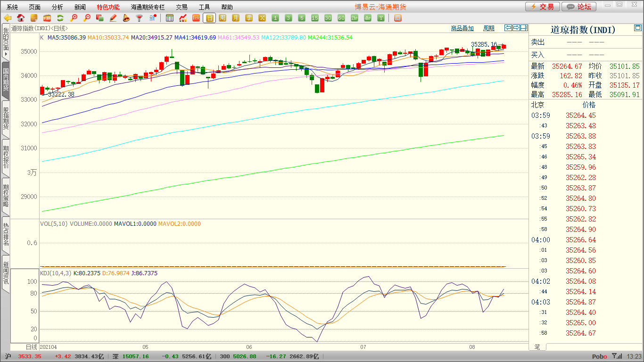Select the 笔 tab below the tick list
This screenshot has height=362, width=644.
(537, 347)
